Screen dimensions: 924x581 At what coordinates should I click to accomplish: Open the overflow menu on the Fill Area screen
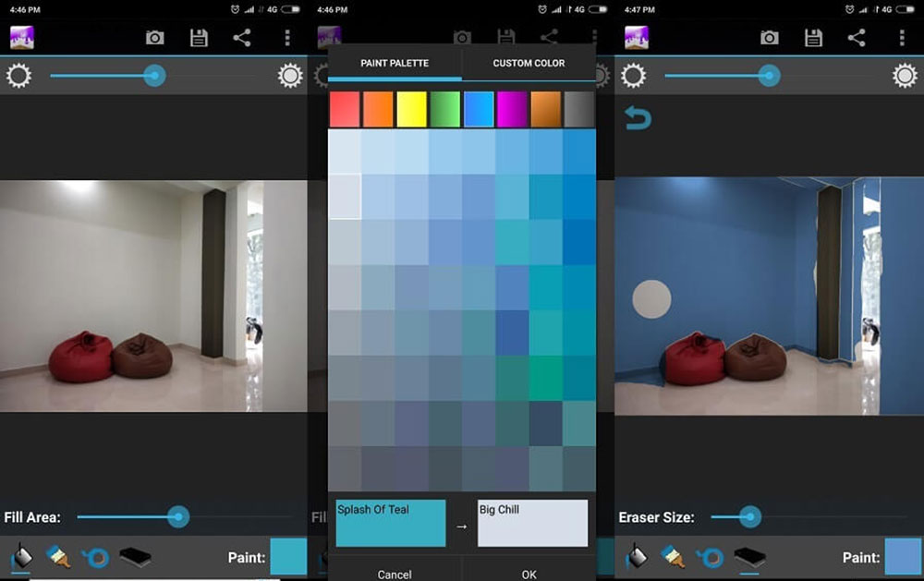point(287,38)
